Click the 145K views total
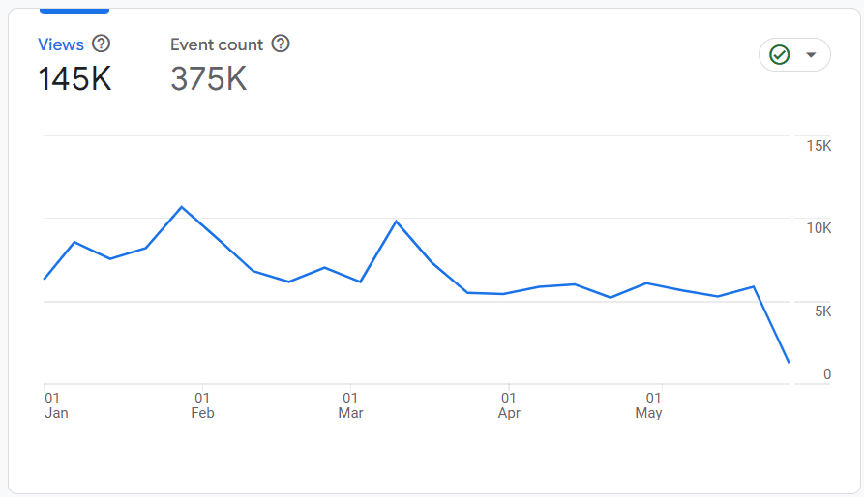 (x=74, y=79)
